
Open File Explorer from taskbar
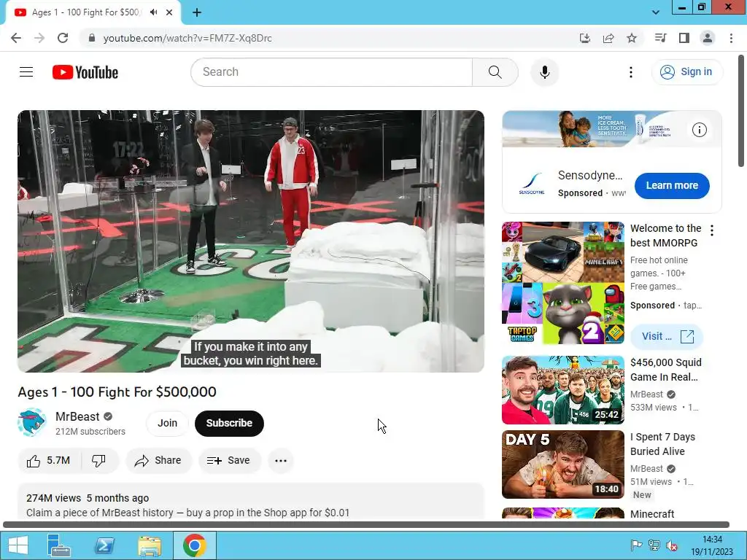pyautogui.click(x=150, y=545)
